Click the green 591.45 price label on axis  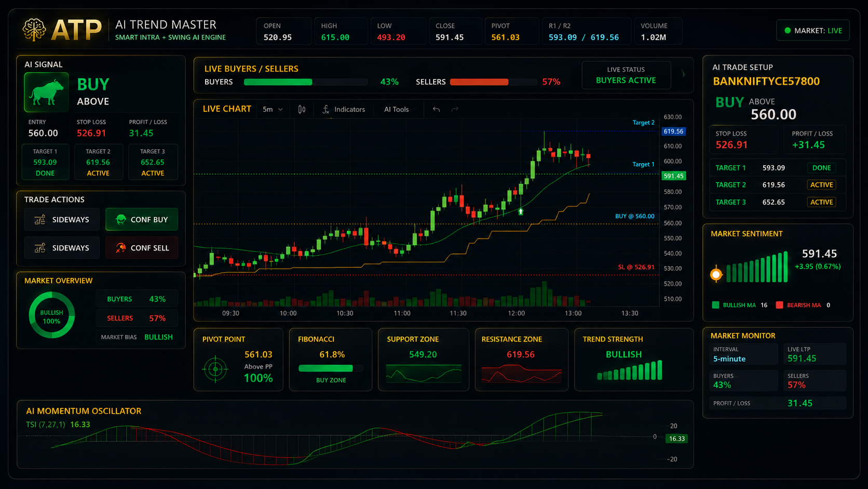pyautogui.click(x=673, y=176)
